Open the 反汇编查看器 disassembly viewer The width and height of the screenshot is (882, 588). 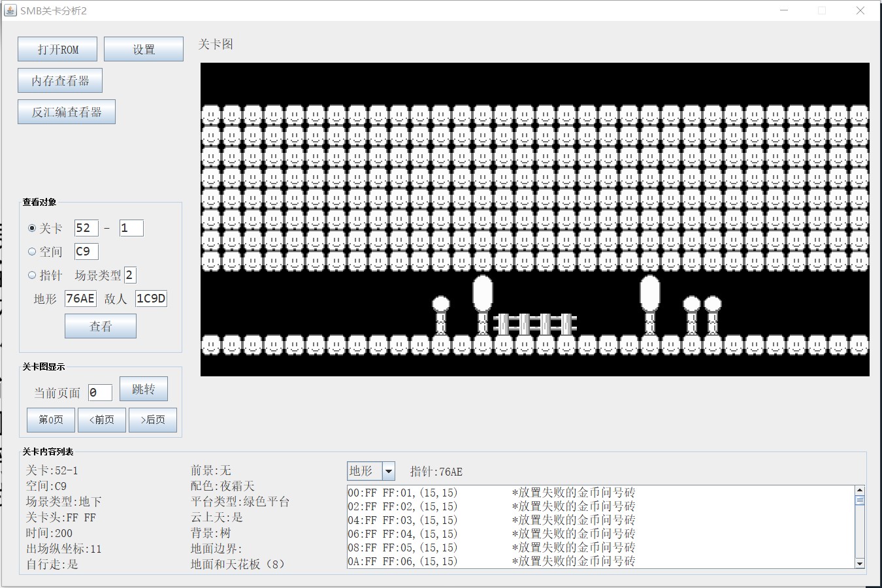pos(67,112)
